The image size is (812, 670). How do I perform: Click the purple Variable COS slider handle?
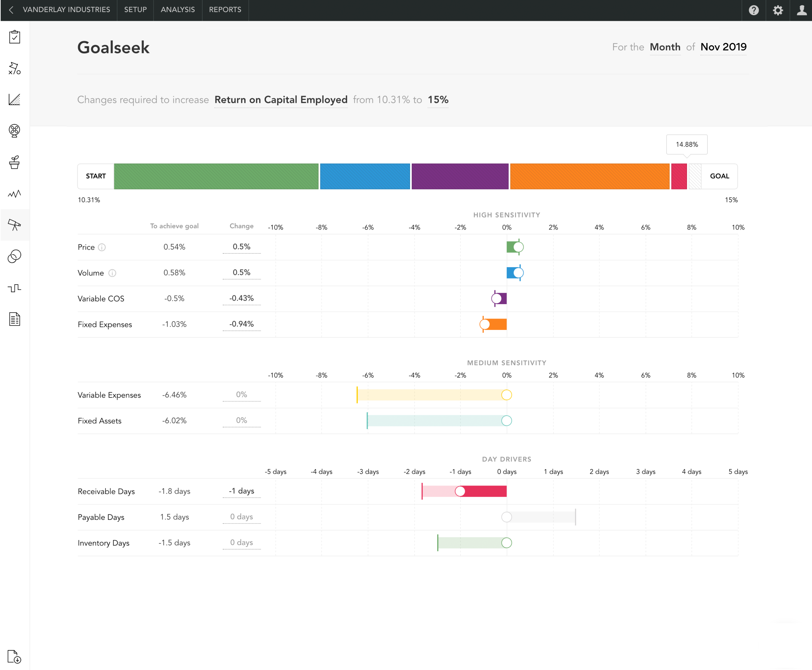497,299
